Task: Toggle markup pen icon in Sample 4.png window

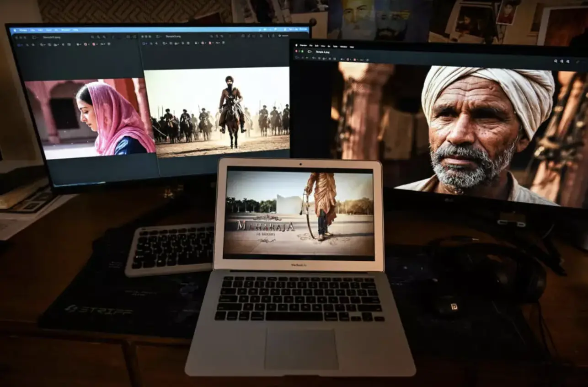Action: tap(577, 62)
